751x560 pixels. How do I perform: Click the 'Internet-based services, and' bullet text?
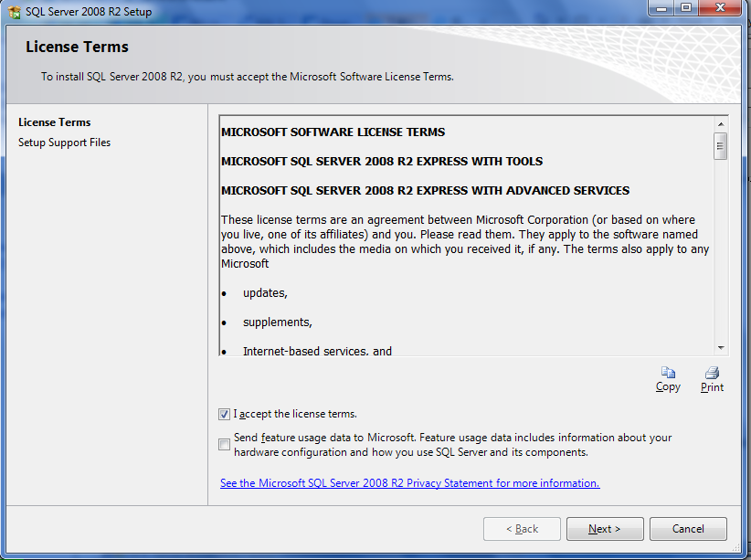pos(318,351)
